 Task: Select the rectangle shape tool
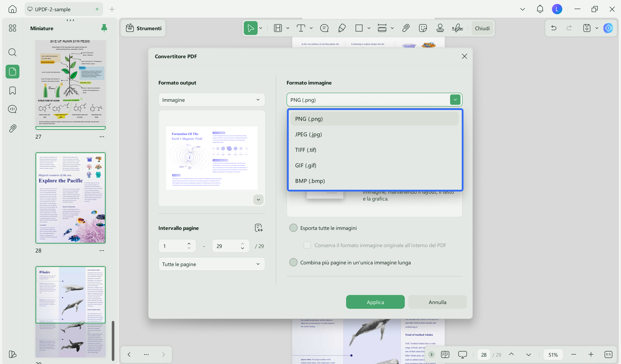coord(359,28)
